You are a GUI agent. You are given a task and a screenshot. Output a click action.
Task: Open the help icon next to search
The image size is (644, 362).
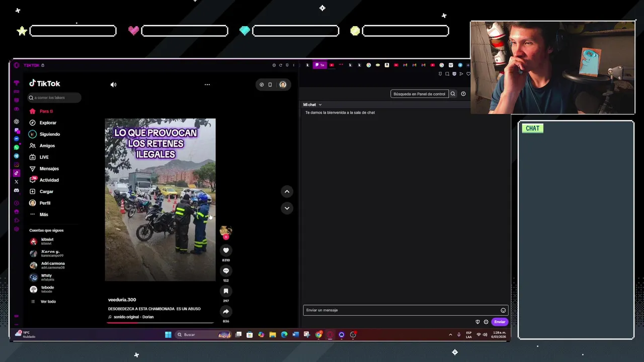pos(463,94)
